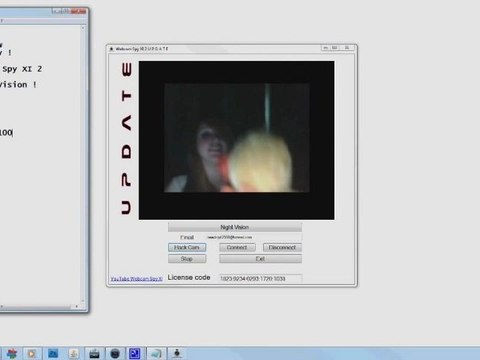Click the Notepad window horizontal scrollbar
480x360 pixels.
[40, 306]
